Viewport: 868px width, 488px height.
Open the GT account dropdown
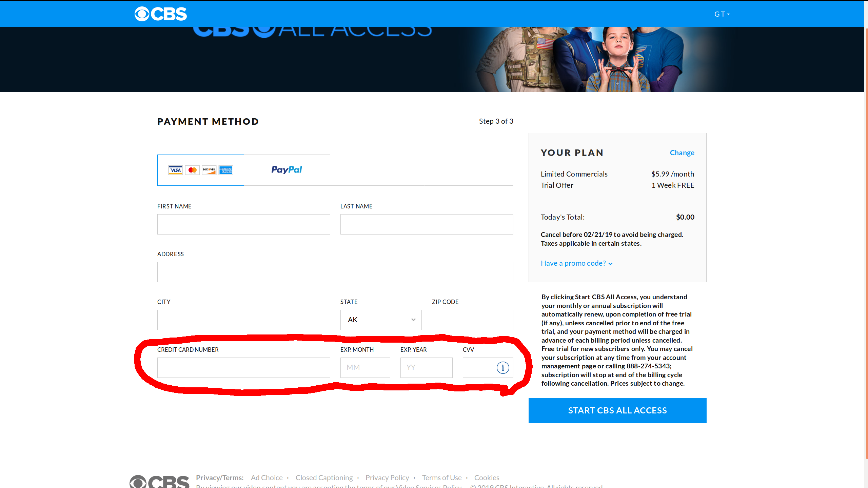click(722, 14)
